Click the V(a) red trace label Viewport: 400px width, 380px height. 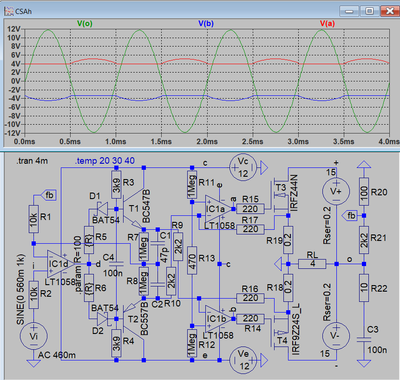coord(327,23)
